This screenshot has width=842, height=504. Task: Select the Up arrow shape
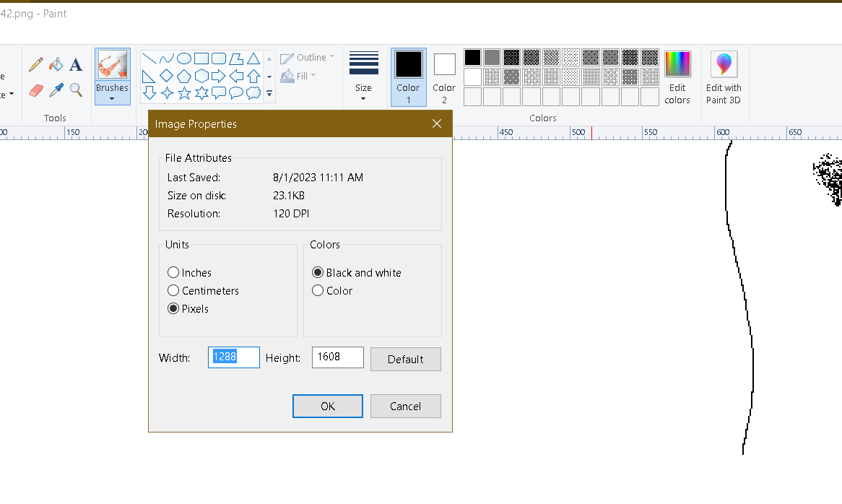click(253, 76)
